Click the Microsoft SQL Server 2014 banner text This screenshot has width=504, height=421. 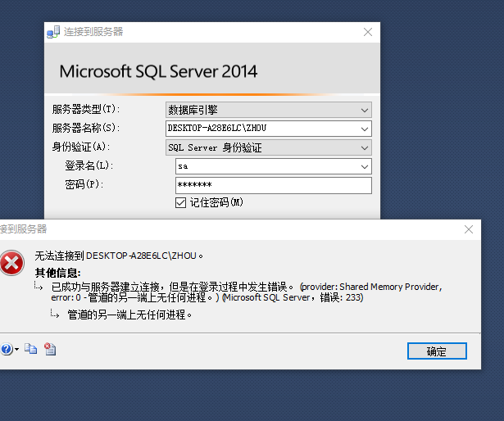(158, 71)
